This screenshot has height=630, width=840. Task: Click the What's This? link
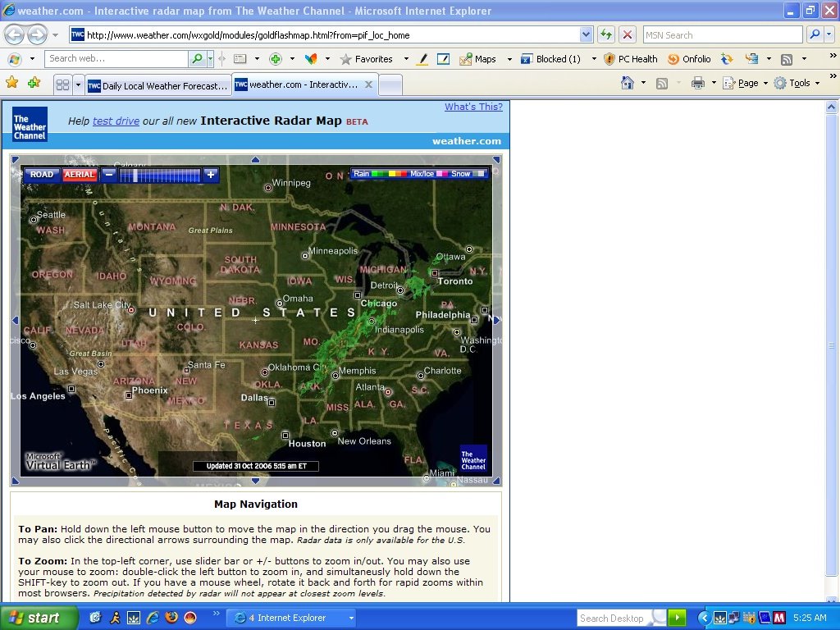(x=473, y=107)
